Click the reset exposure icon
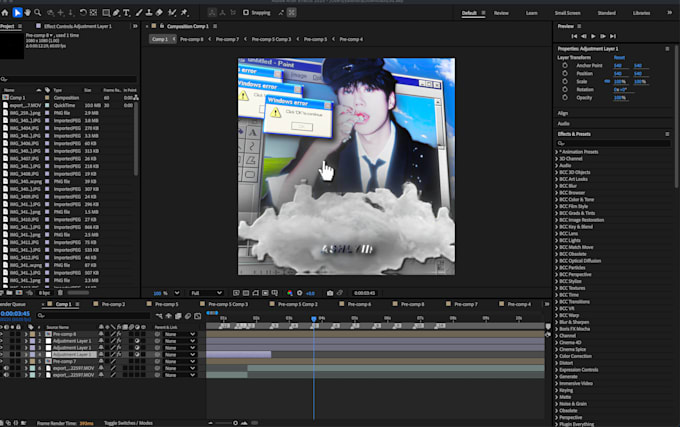This screenshot has width=680, height=427. pyautogui.click(x=299, y=293)
